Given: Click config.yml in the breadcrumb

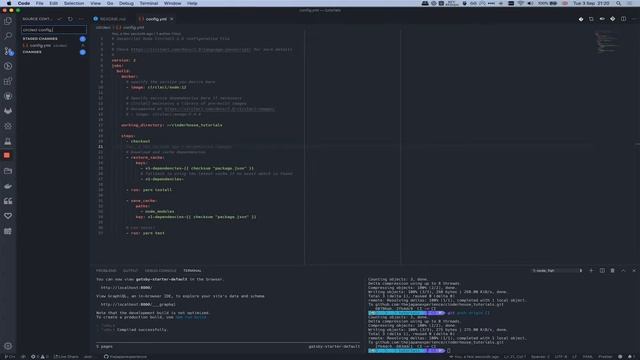Looking at the screenshot, I should (x=133, y=27).
